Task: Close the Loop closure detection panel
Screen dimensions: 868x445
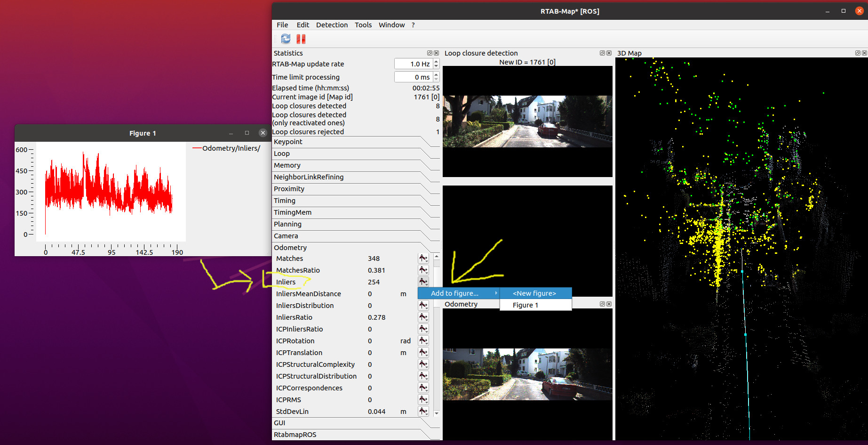Action: pyautogui.click(x=609, y=53)
